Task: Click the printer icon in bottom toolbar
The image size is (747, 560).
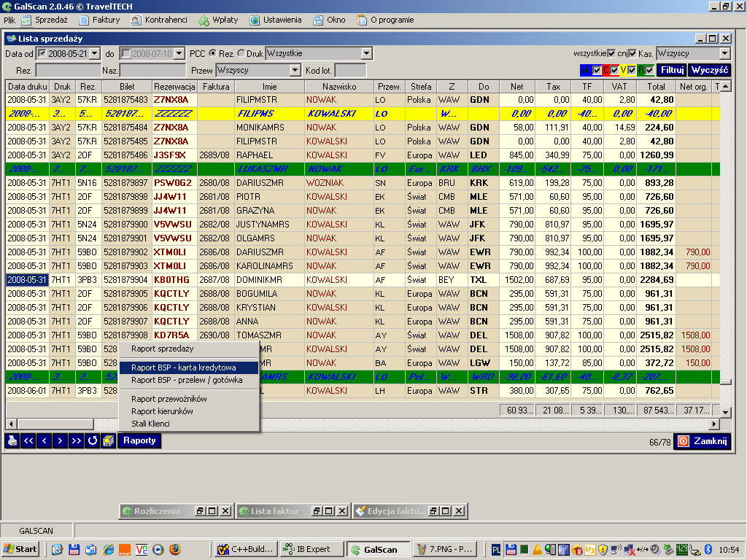Action: 12,440
